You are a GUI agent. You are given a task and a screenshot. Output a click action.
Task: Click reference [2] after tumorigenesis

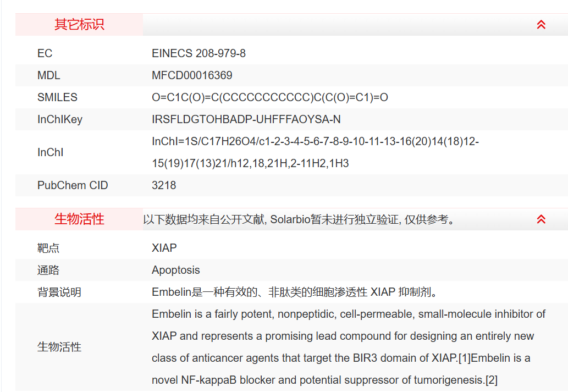pos(491,380)
